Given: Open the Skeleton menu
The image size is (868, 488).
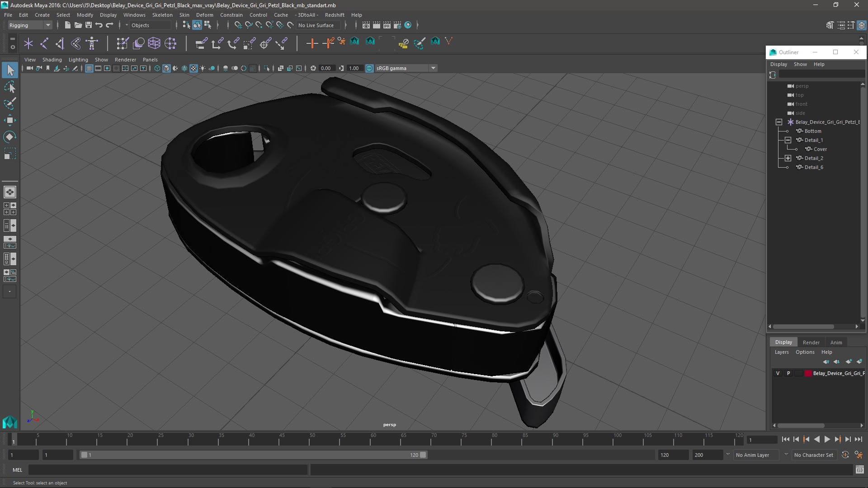Looking at the screenshot, I should pyautogui.click(x=162, y=15).
